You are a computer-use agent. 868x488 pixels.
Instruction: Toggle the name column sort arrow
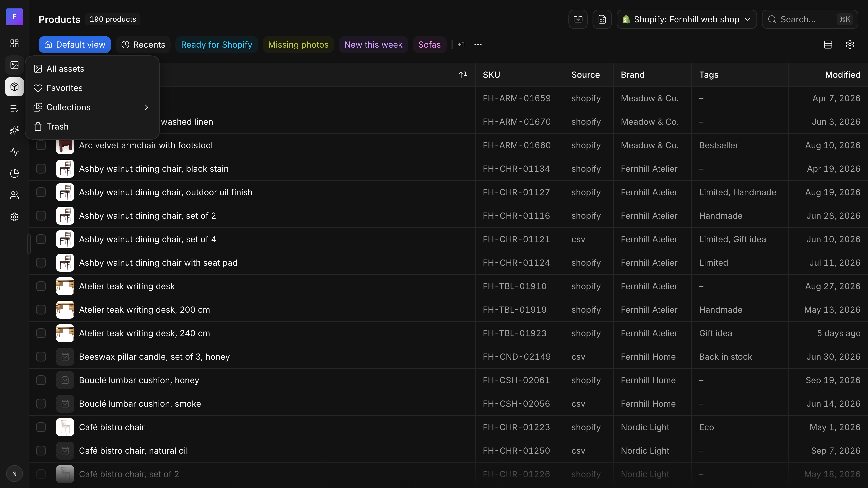point(463,75)
